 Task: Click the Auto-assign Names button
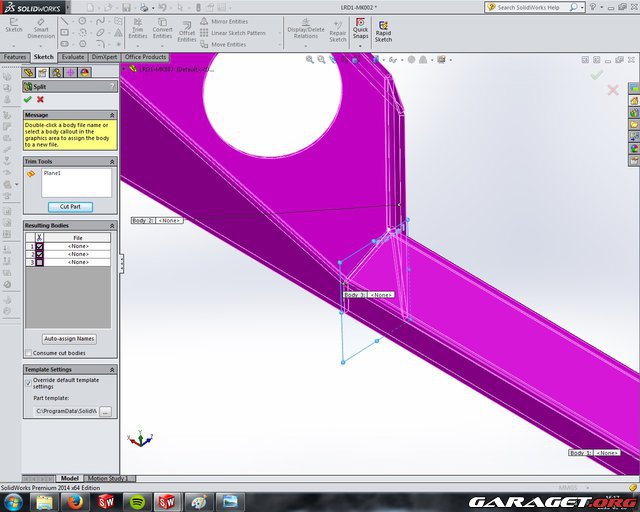click(69, 339)
